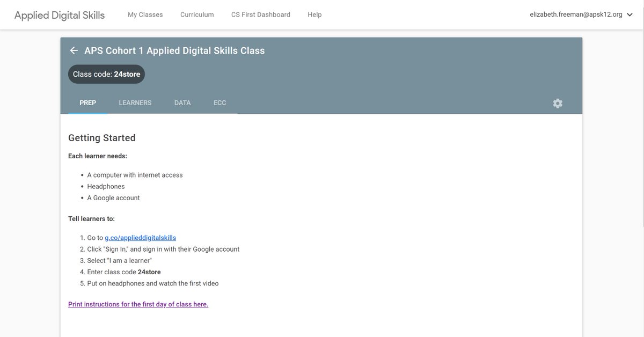Switch to the ECC tab
The width and height of the screenshot is (644, 337).
[x=220, y=102]
